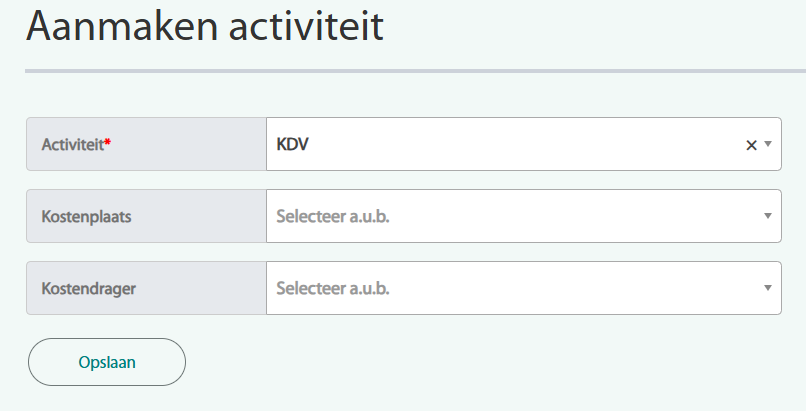Click the Kostendrager field label
The height and width of the screenshot is (411, 806).
point(88,288)
